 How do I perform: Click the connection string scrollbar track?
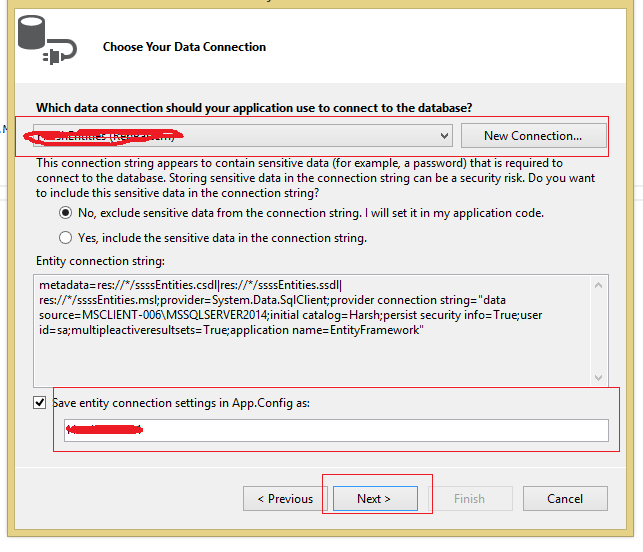(599, 330)
